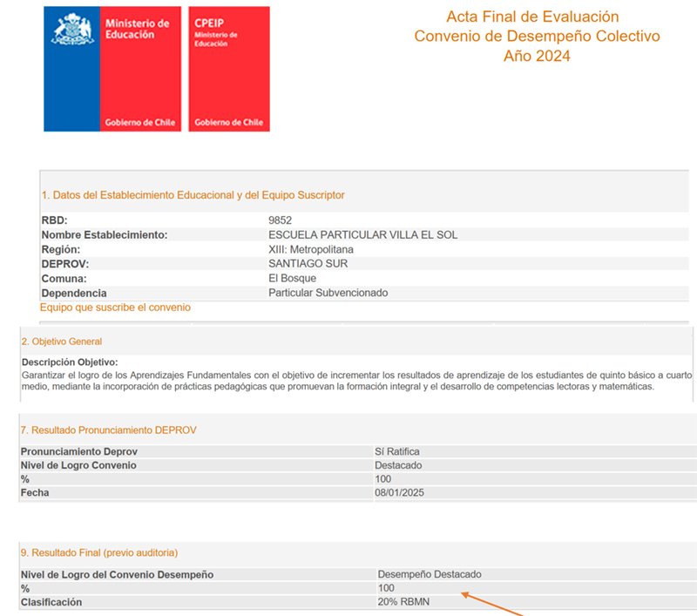This screenshot has height=616, width=697.
Task: Click the red CPEIP logo
Action: [228, 69]
